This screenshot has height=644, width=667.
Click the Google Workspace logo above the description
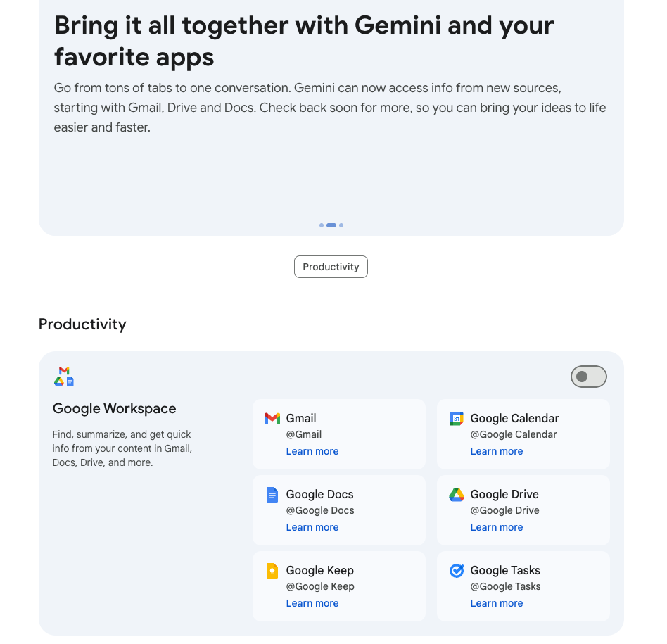click(64, 376)
